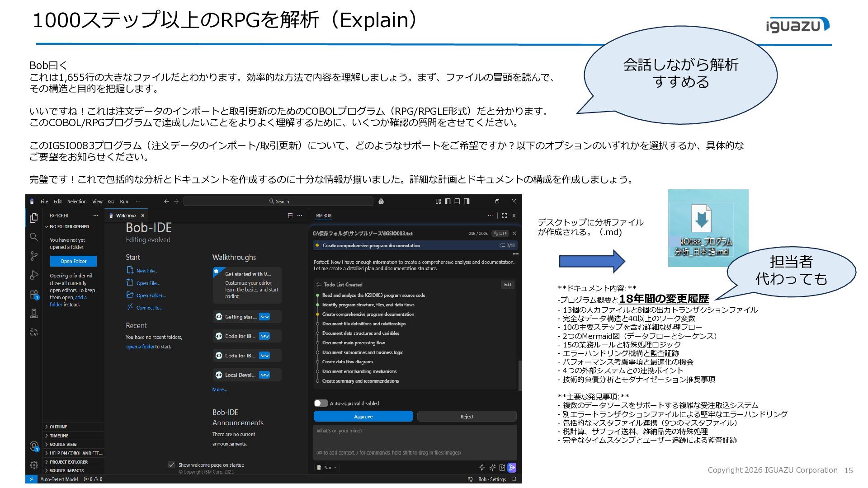
Task: Expand the 2/10 todo progress indicator
Action: tap(507, 246)
